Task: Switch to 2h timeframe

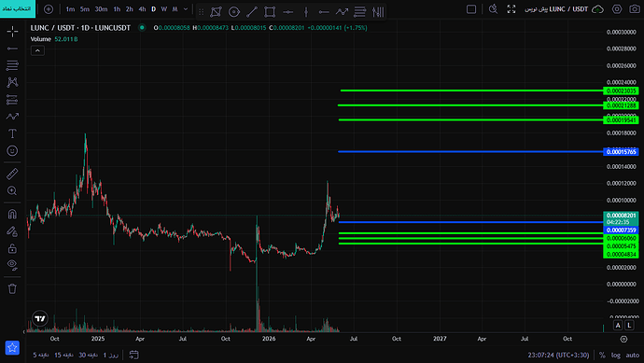Action: click(x=130, y=9)
